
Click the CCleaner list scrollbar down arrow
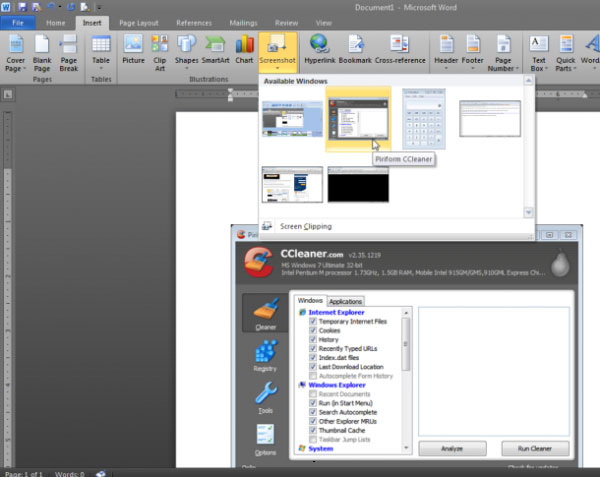(406, 448)
